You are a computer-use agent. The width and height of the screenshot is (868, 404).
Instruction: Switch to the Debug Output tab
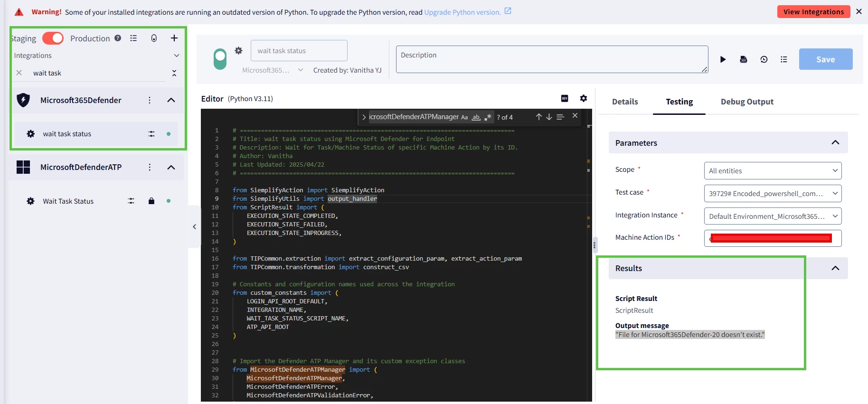tap(747, 102)
